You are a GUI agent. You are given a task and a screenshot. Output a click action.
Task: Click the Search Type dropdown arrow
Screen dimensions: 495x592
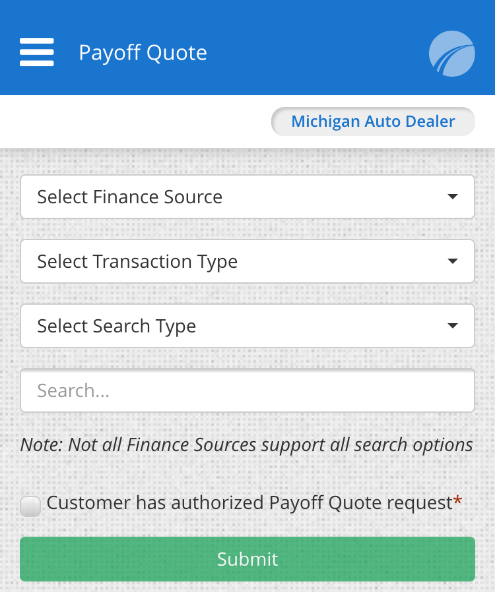pos(452,325)
